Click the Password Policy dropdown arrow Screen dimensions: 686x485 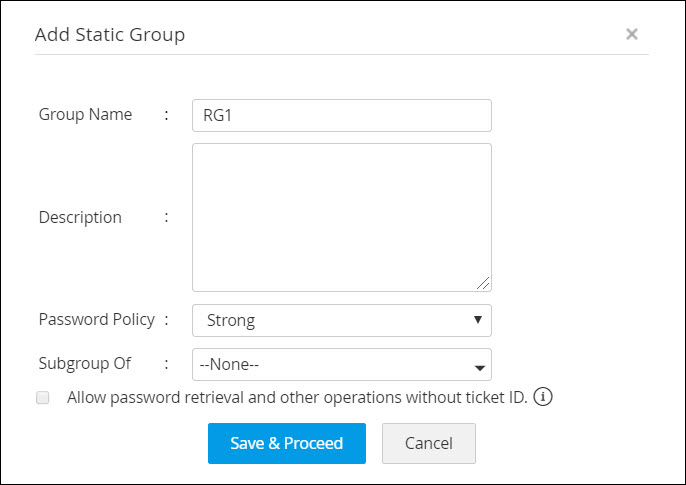(477, 321)
